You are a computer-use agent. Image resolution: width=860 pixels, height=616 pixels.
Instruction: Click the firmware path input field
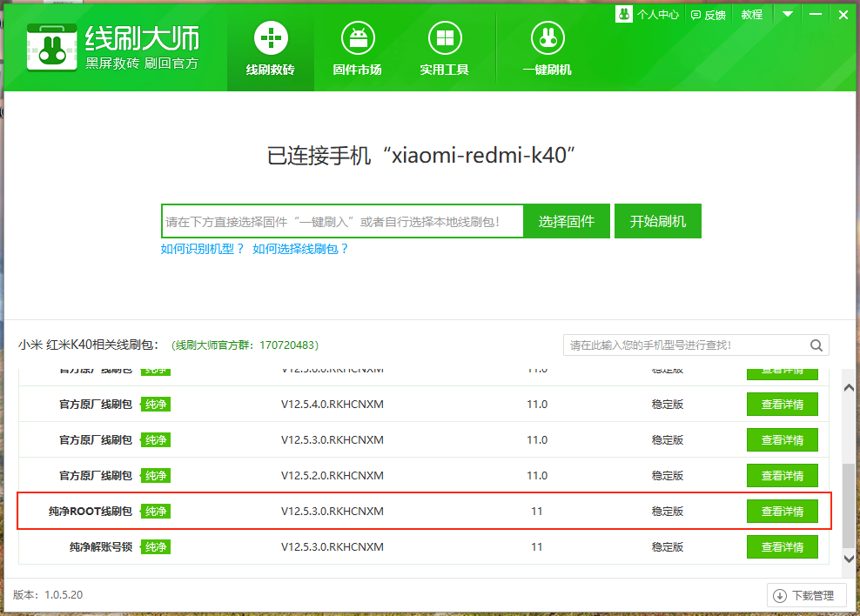[342, 222]
